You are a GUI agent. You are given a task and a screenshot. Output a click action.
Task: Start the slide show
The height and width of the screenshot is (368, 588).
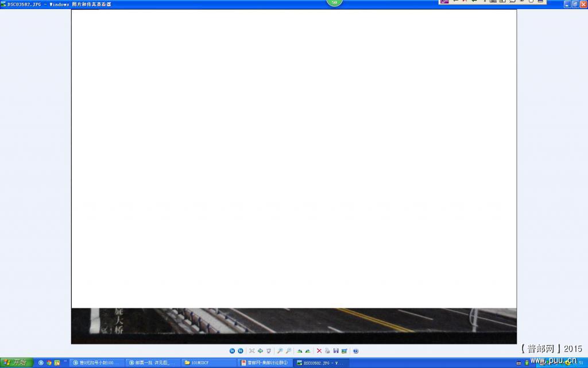coord(269,351)
